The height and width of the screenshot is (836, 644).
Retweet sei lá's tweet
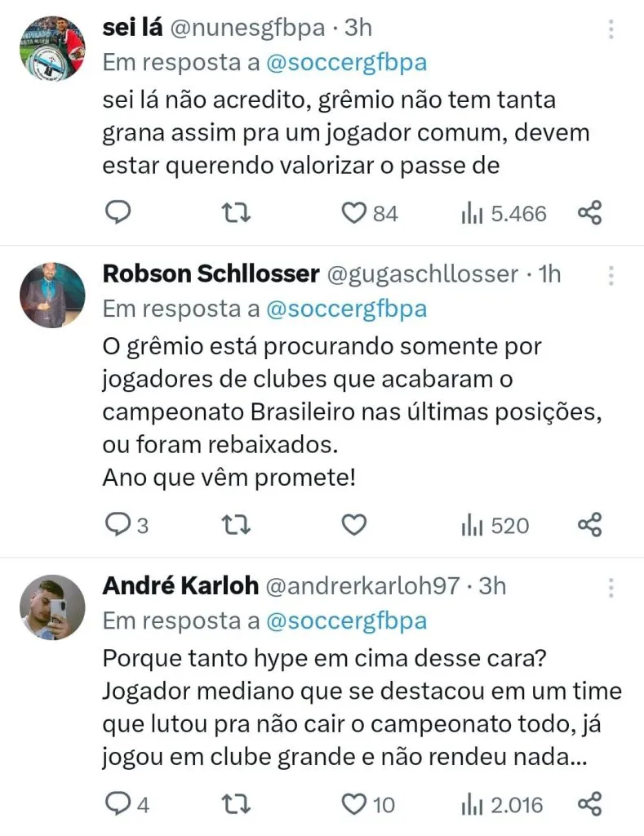click(x=237, y=213)
